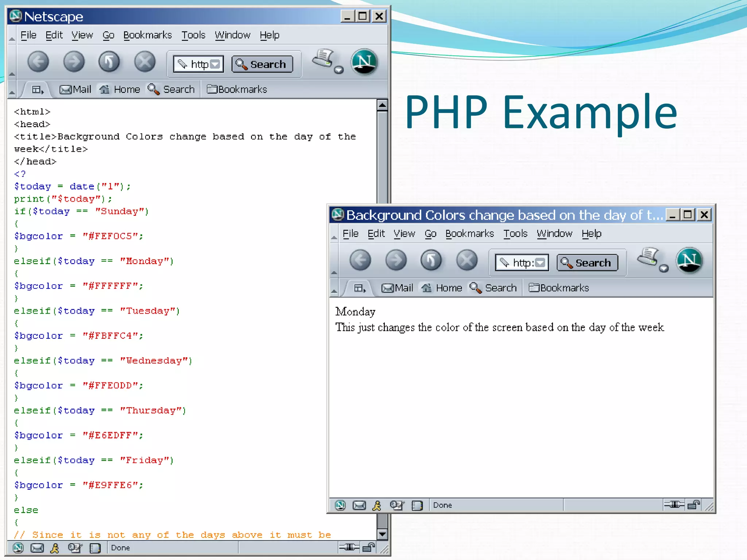Viewport: 747px width, 560px height.
Task: Click Stop button in Background Colors window
Action: (x=467, y=260)
